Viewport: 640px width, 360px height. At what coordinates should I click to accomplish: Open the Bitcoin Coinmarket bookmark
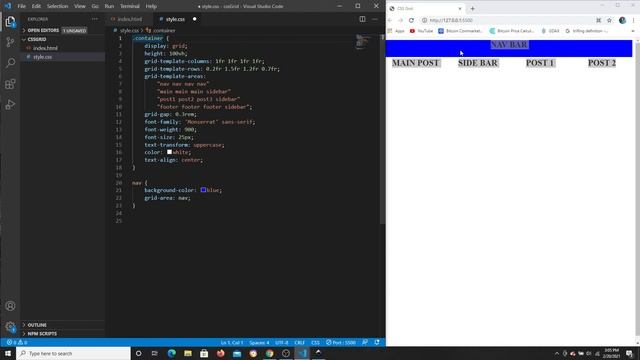point(460,31)
